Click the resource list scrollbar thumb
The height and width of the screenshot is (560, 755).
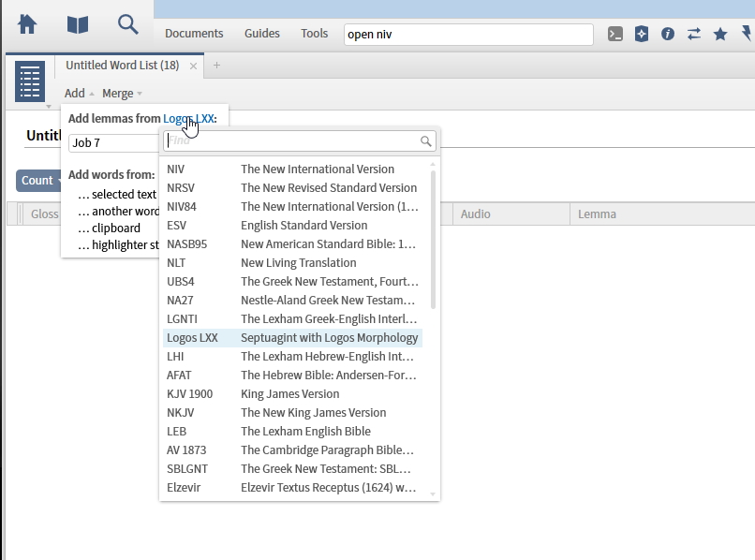[433, 240]
